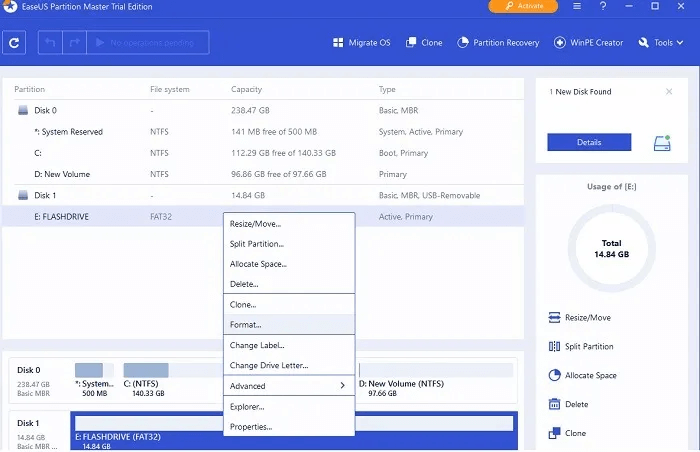The height and width of the screenshot is (452, 700).
Task: Open the Clone tool in toolbar
Action: coord(424,43)
